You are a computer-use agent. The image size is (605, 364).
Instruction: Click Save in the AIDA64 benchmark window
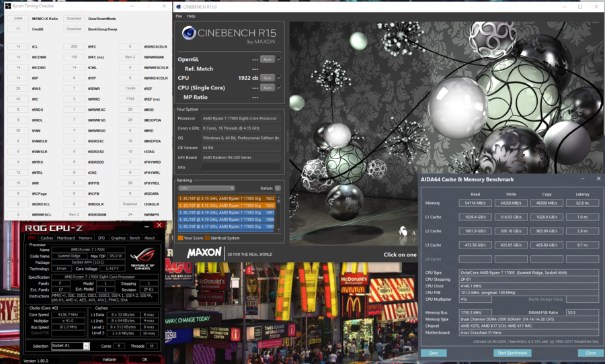click(434, 353)
